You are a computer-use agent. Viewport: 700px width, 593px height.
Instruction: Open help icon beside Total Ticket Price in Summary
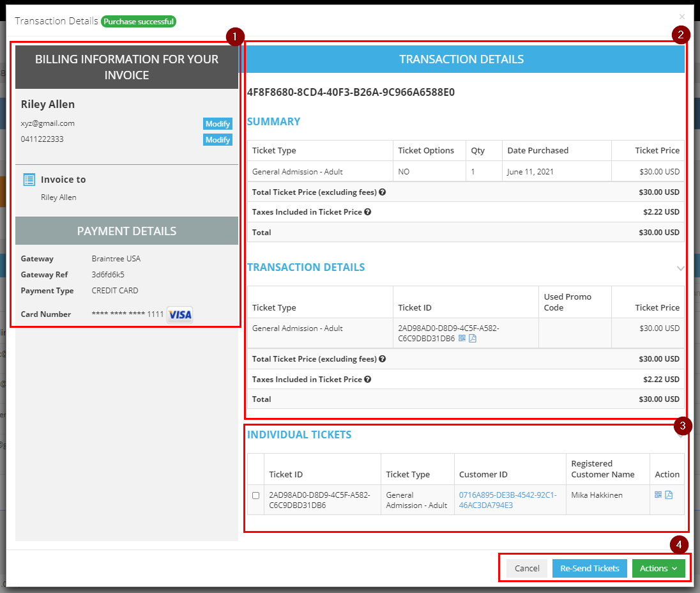[x=382, y=192]
